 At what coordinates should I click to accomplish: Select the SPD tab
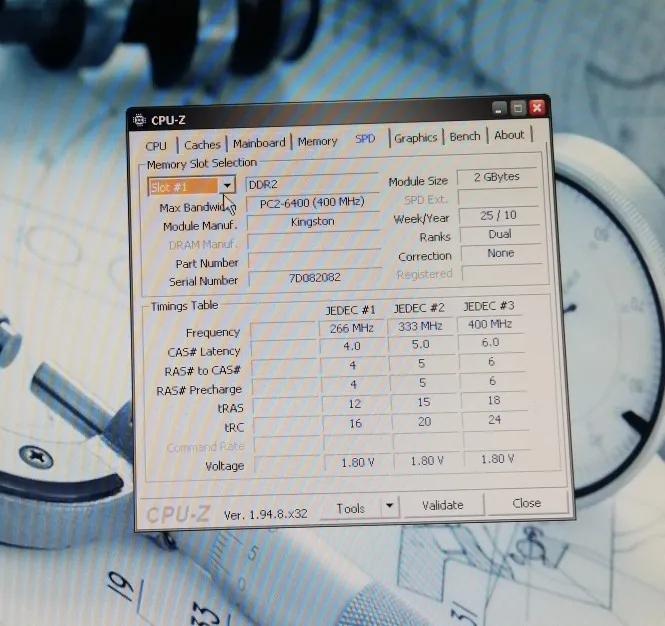365,139
